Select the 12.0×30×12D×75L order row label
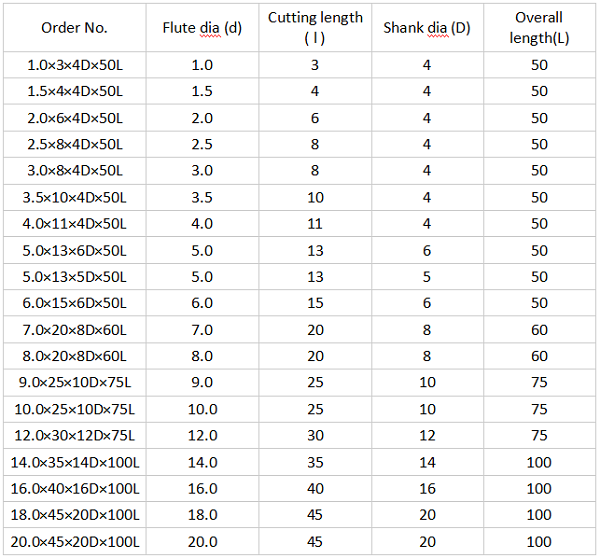The image size is (600, 558). click(75, 436)
